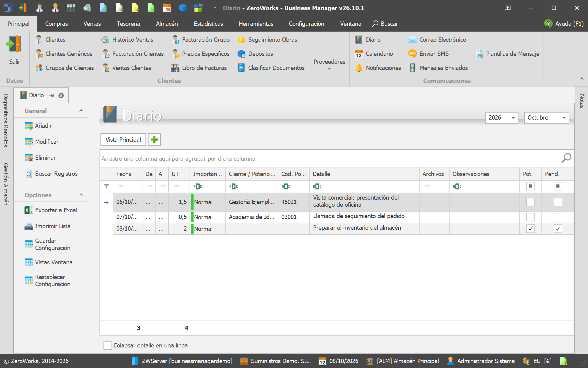
Task: Open Seguimiento Obras helmet icon
Action: (x=241, y=40)
